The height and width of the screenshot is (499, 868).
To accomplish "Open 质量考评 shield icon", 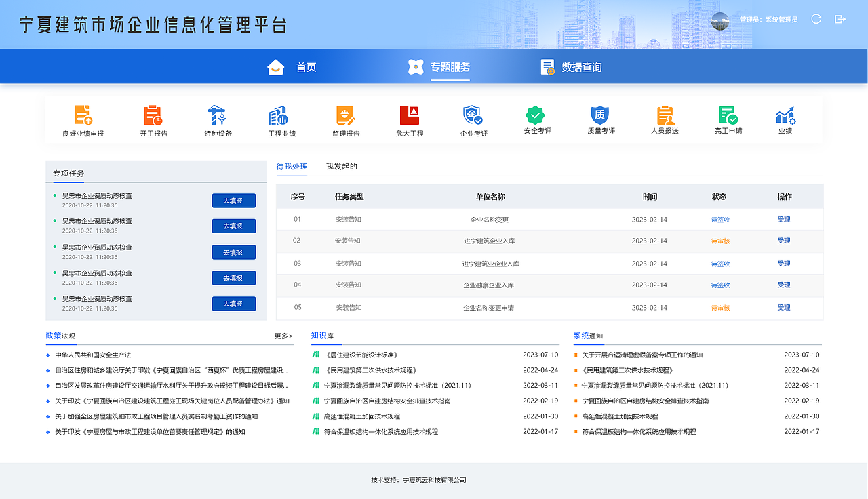I will click(x=600, y=115).
